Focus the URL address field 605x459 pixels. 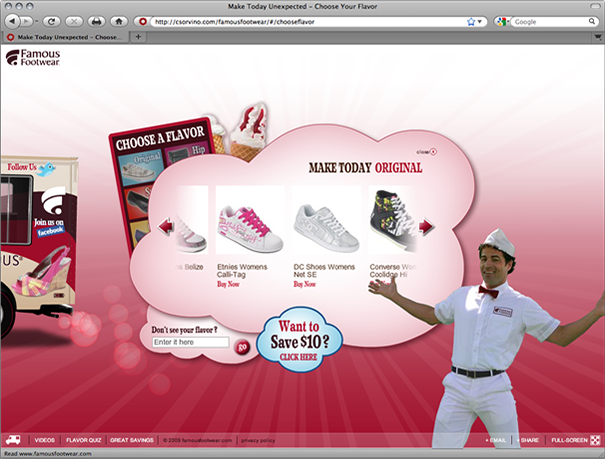(309, 22)
